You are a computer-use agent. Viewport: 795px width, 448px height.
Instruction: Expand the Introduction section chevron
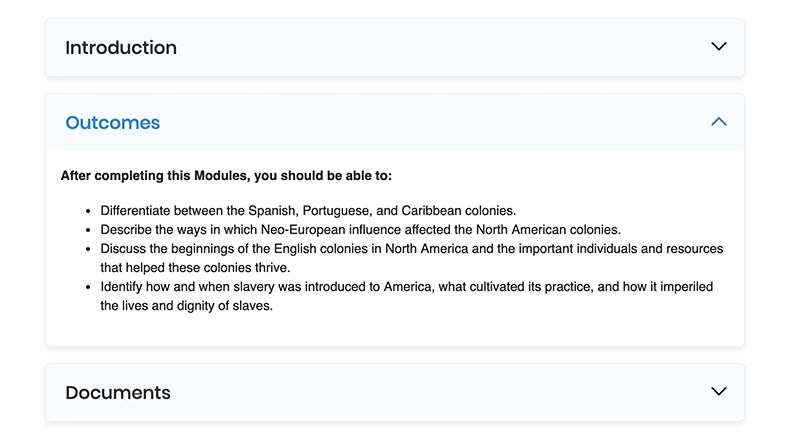coord(718,46)
